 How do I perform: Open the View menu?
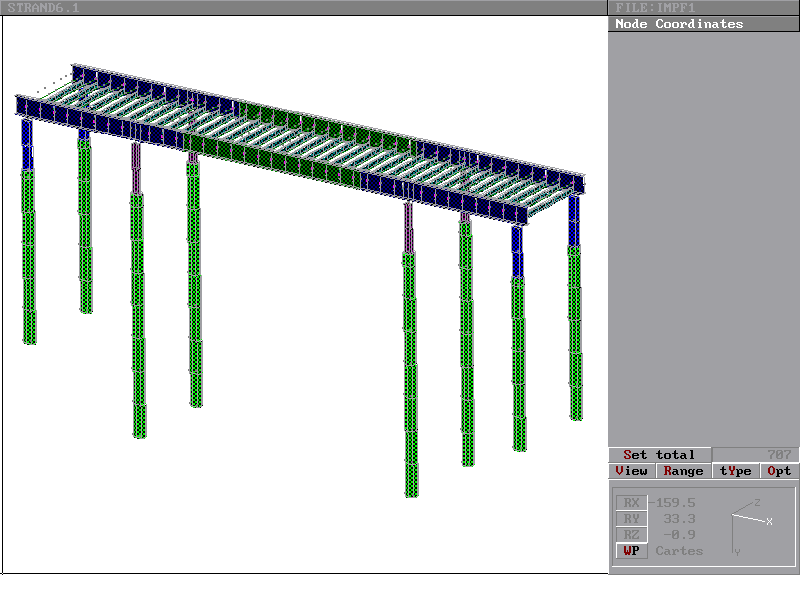click(x=632, y=471)
